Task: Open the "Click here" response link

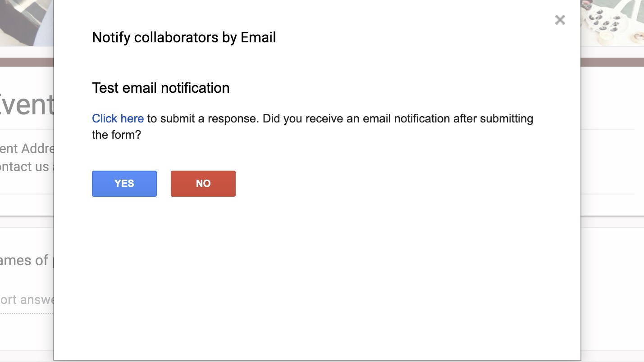Action: click(x=118, y=118)
